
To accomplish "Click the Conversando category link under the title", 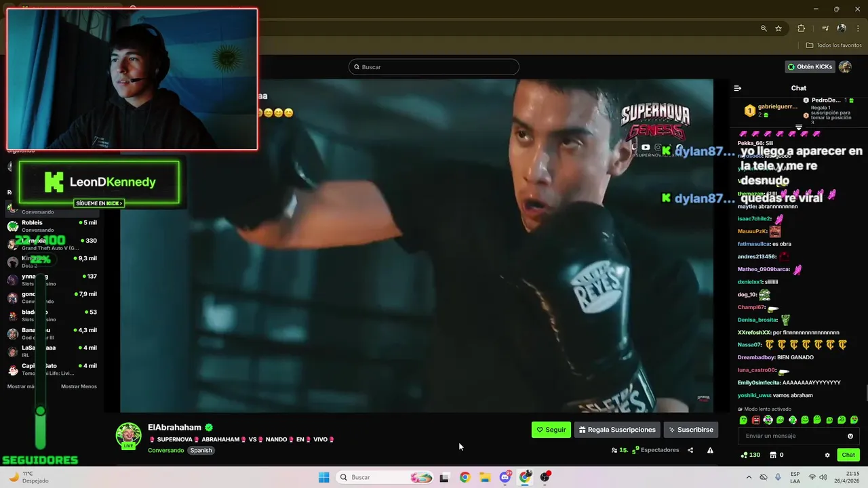I will pyautogui.click(x=165, y=450).
